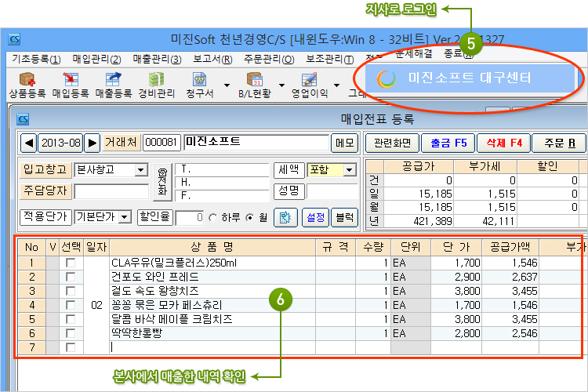The image size is (588, 392).
Task: Click the 관련화면 button
Action: [392, 143]
